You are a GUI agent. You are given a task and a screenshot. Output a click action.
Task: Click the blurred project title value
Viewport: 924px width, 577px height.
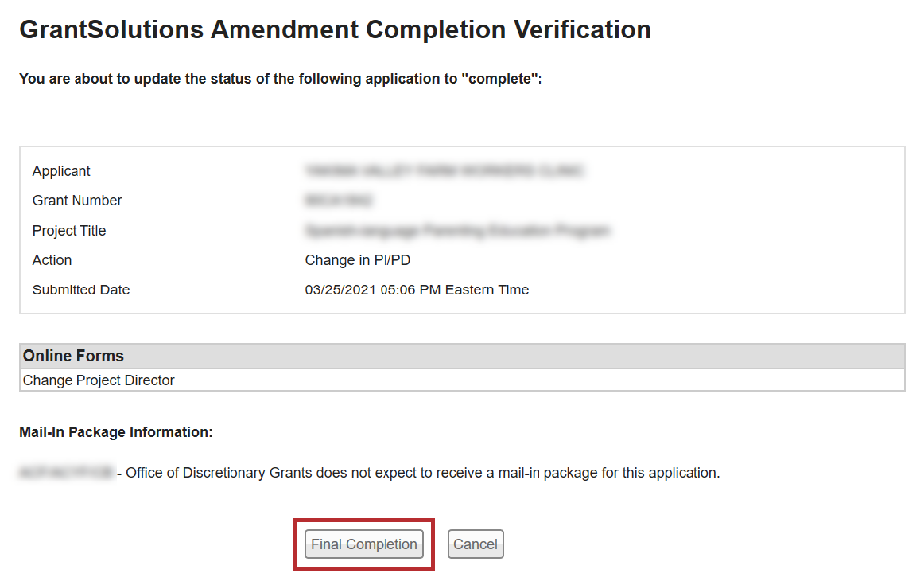coord(457,231)
